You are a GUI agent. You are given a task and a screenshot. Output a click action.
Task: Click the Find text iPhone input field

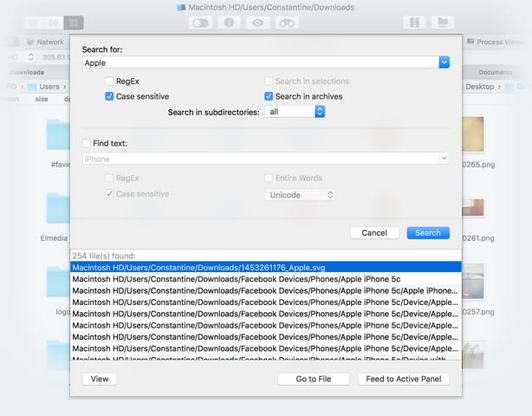point(261,159)
